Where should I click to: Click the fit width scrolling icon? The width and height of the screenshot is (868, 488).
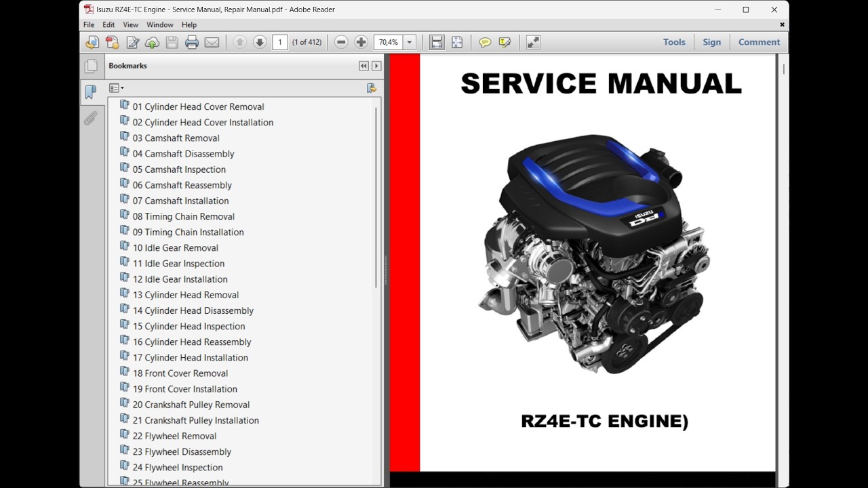[437, 42]
